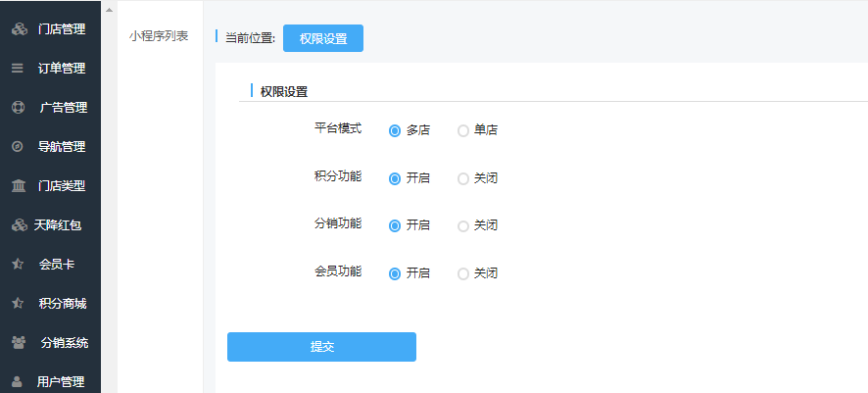Click the 广告管理 lifebuoy icon
Screen dimensions: 868x393
click(x=19, y=108)
